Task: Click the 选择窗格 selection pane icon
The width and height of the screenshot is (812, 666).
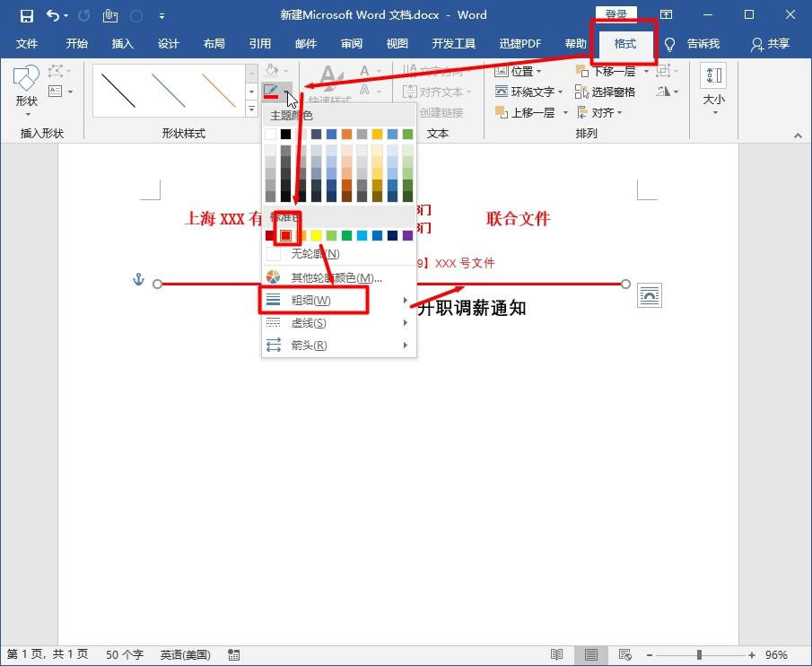Action: click(581, 92)
